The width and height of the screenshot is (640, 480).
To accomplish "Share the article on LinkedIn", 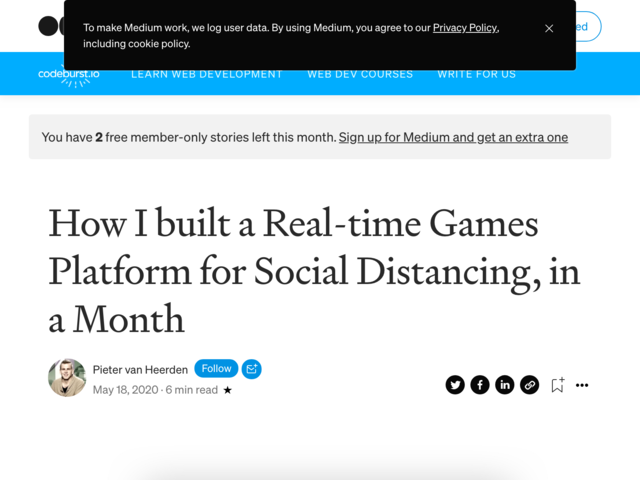I will click(505, 385).
